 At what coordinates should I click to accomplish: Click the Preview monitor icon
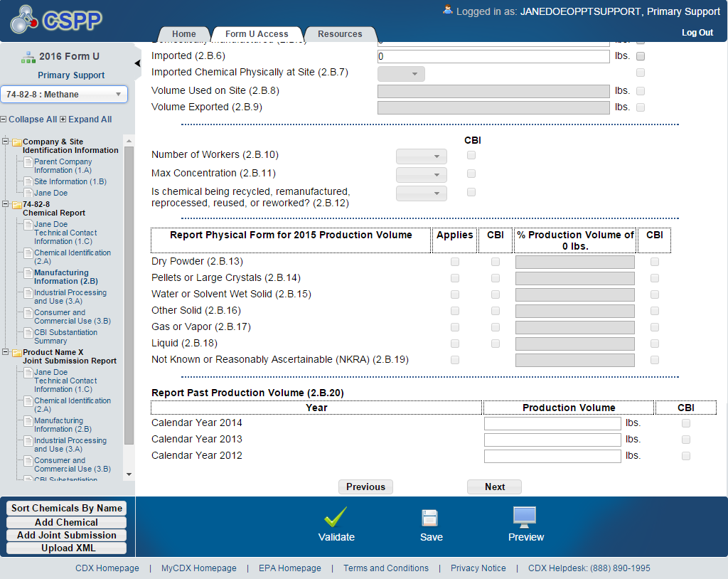pyautogui.click(x=525, y=516)
